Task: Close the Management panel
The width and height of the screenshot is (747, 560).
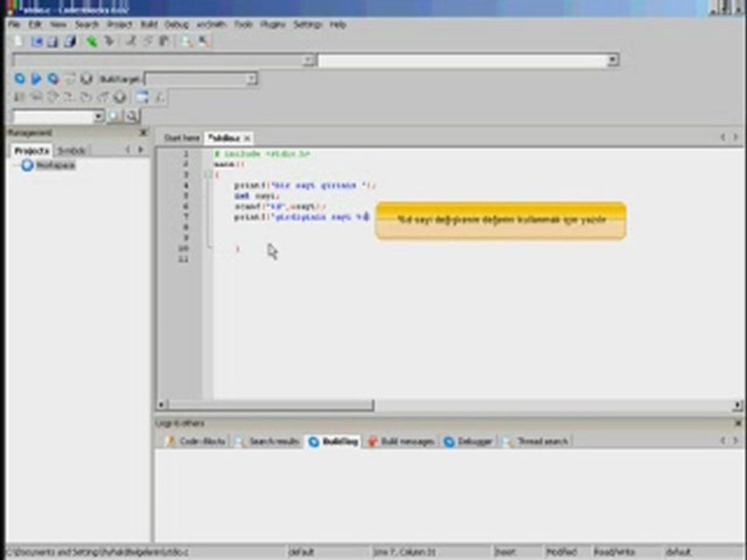Action: pos(143,133)
